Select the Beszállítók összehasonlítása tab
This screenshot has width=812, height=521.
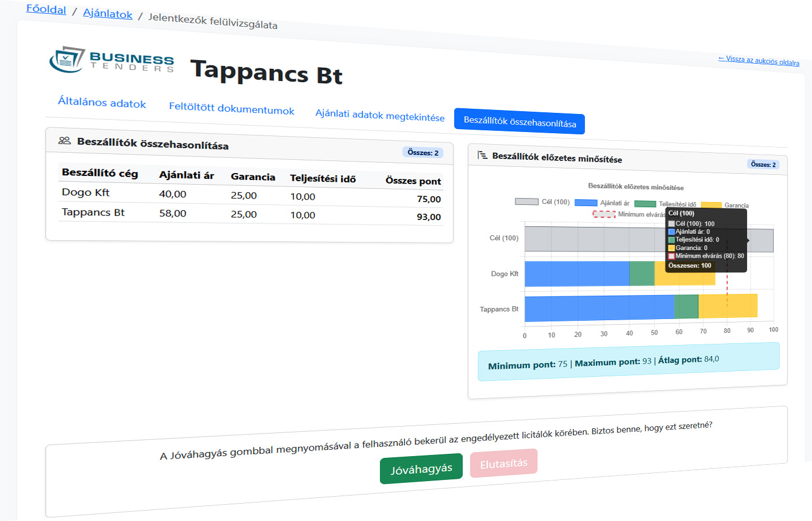click(x=520, y=122)
